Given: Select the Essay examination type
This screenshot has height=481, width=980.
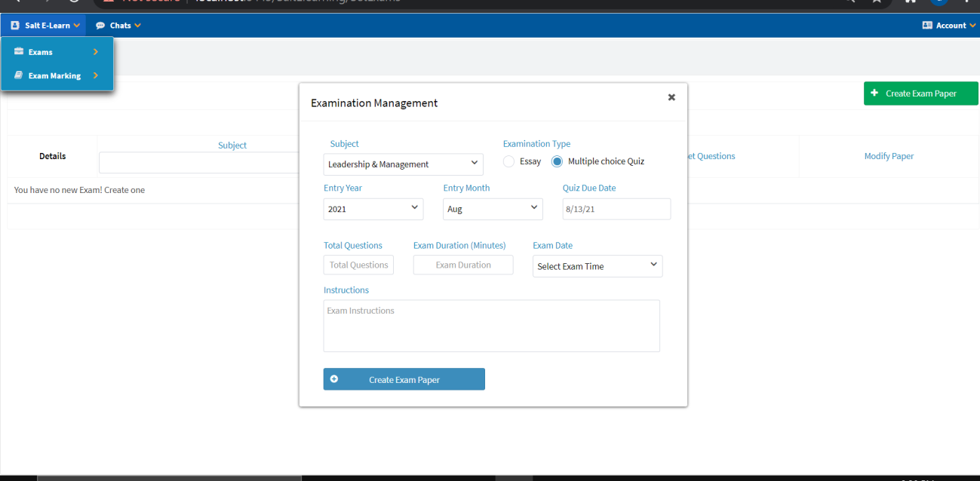Looking at the screenshot, I should (x=509, y=161).
